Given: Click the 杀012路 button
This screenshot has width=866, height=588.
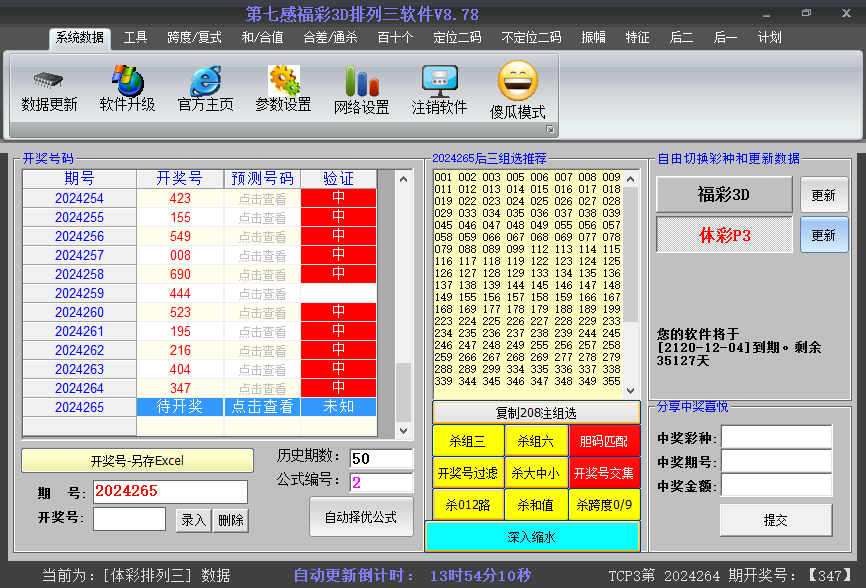Looking at the screenshot, I should 467,505.
